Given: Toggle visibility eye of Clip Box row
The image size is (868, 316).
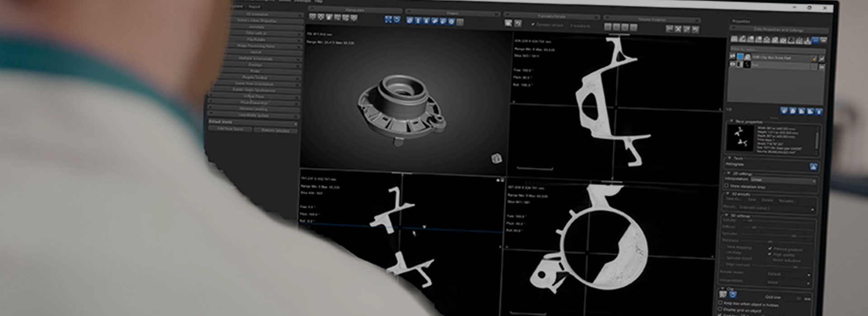Looking at the screenshot, I should tap(732, 57).
